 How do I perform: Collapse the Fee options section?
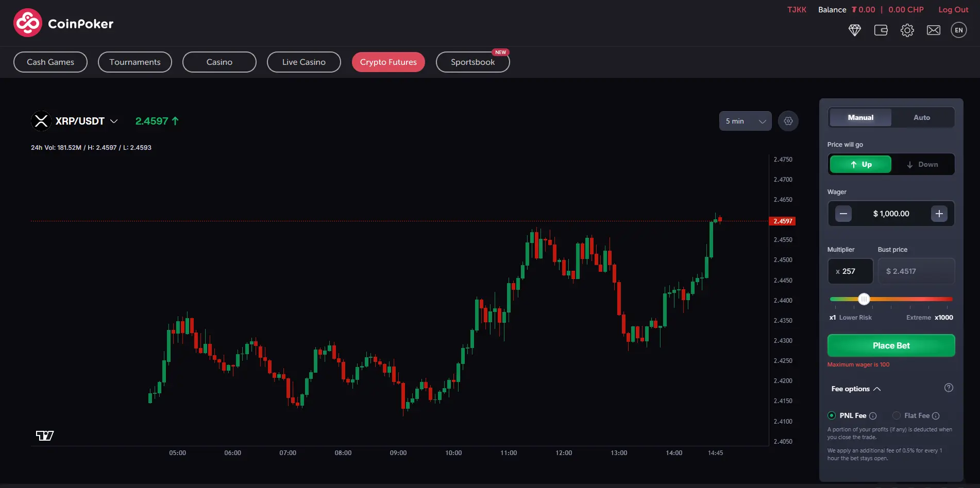pyautogui.click(x=856, y=389)
